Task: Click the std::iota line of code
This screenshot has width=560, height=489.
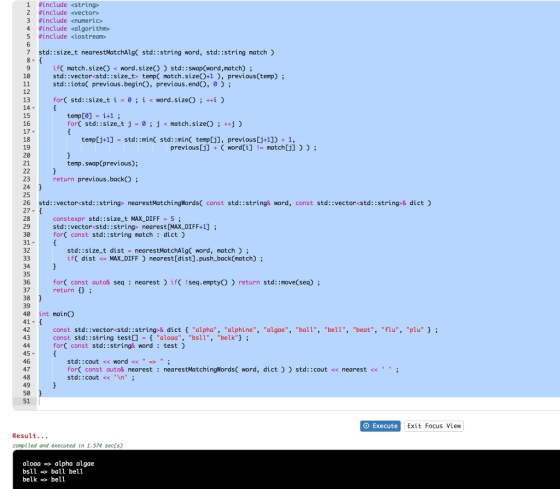Action: (x=142, y=84)
